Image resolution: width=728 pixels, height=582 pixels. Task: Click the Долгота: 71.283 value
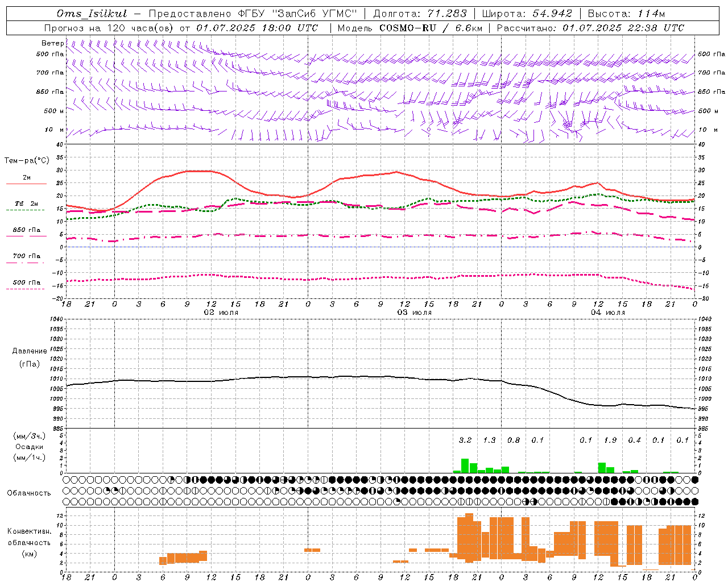point(420,14)
